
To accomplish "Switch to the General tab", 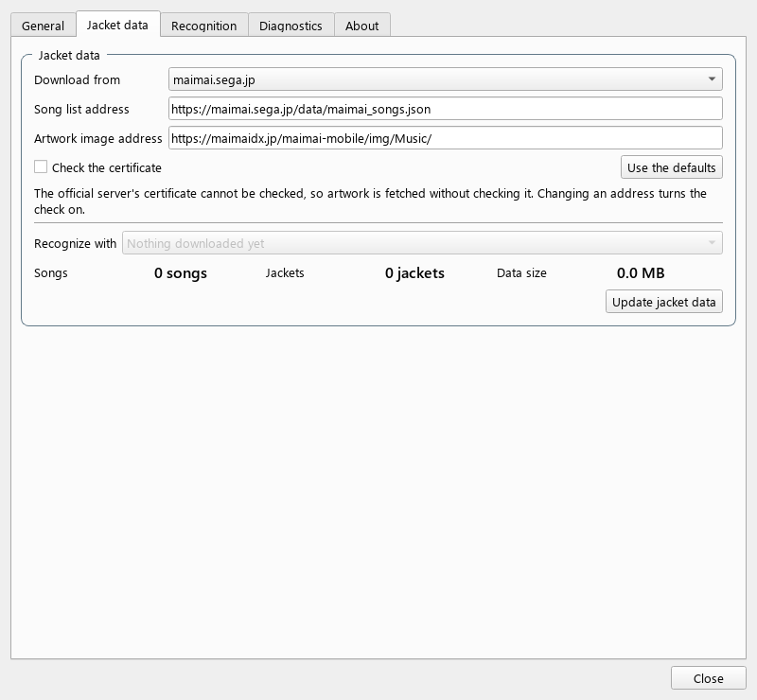I will 43,26.
